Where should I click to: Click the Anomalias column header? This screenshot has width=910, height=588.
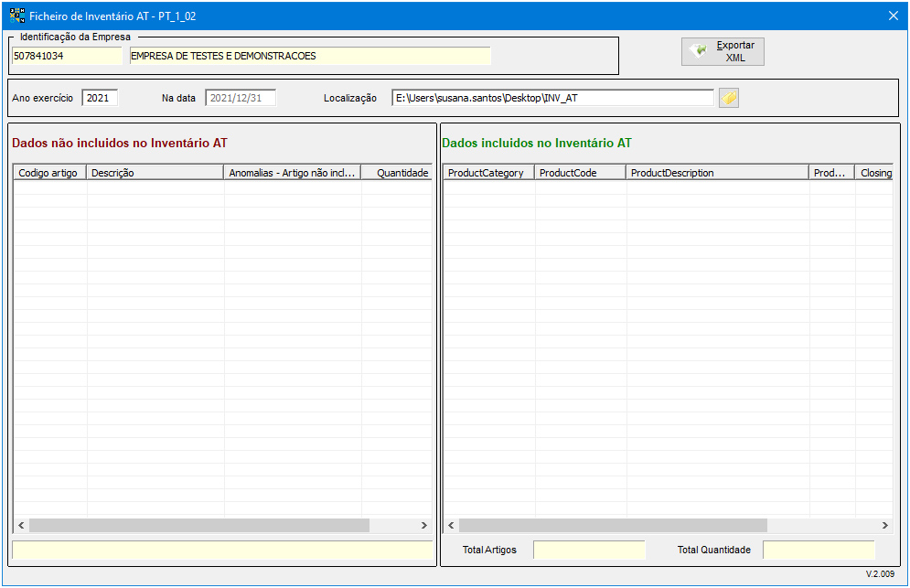click(x=293, y=173)
